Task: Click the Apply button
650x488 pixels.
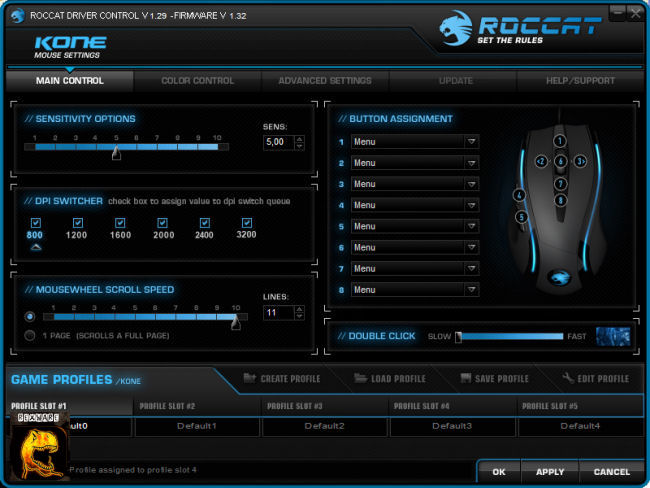Action: 550,472
